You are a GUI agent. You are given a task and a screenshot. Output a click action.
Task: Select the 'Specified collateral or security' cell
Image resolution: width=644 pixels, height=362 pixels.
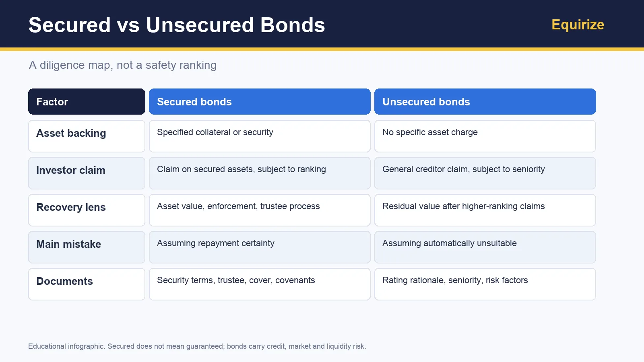pyautogui.click(x=260, y=136)
